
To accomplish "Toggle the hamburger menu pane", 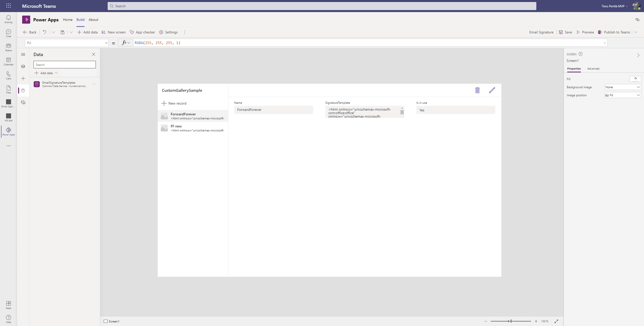I will pos(23,54).
